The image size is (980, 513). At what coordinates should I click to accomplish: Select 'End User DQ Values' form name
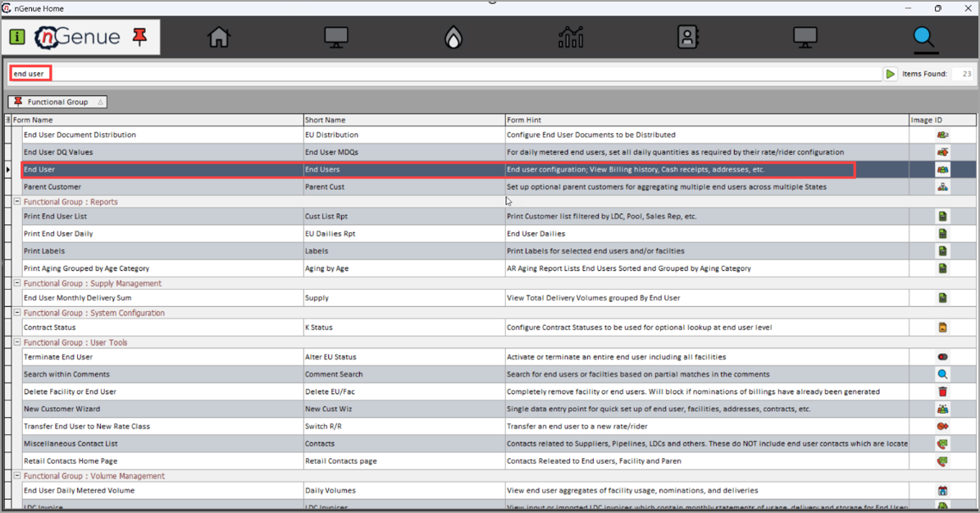click(58, 152)
